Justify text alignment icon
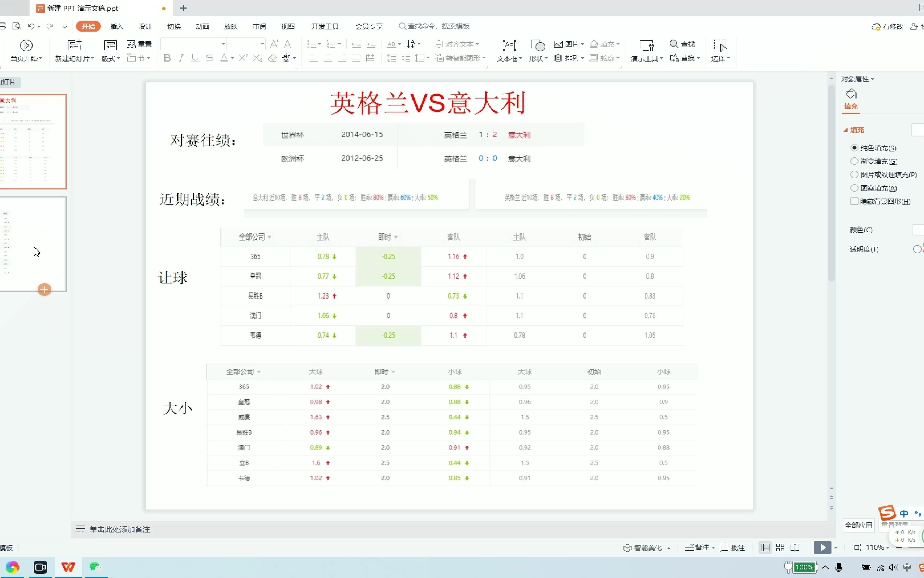924x578 pixels. click(356, 58)
